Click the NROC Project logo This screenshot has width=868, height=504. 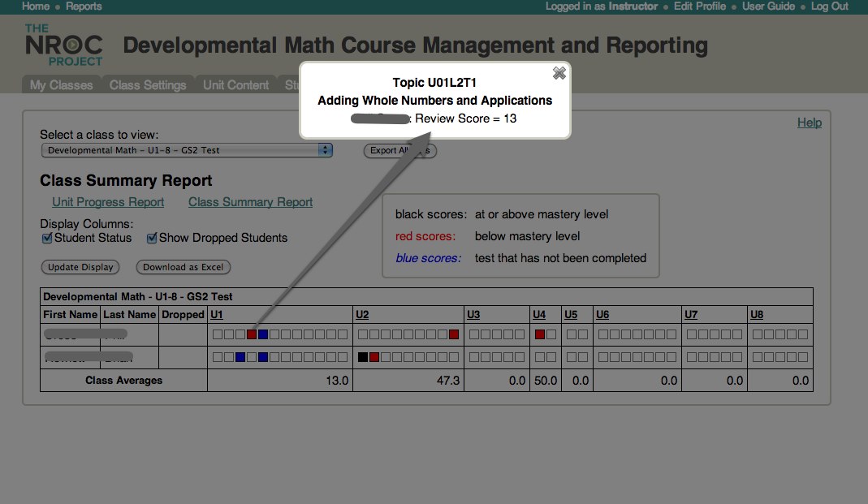[63, 45]
